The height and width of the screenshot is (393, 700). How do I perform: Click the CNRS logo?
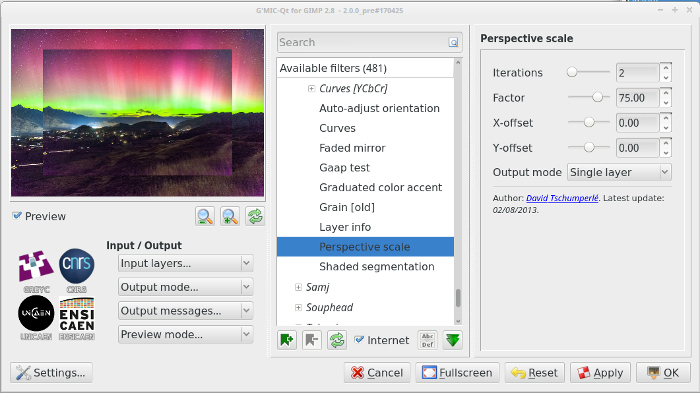click(x=77, y=271)
